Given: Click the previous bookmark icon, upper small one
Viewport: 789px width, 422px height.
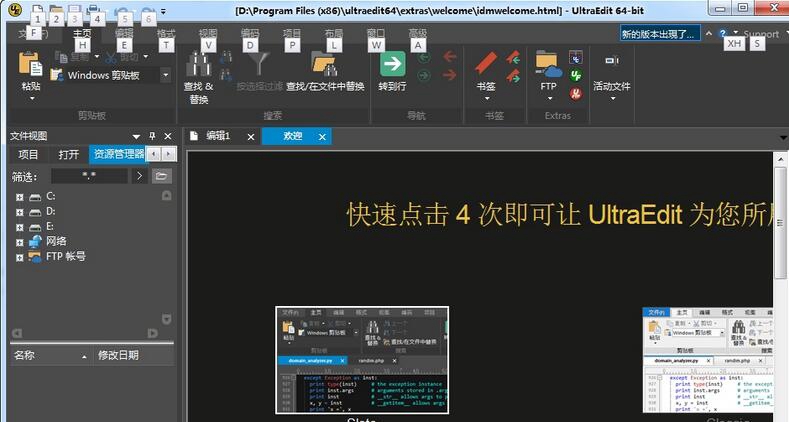Looking at the screenshot, I should [x=513, y=57].
